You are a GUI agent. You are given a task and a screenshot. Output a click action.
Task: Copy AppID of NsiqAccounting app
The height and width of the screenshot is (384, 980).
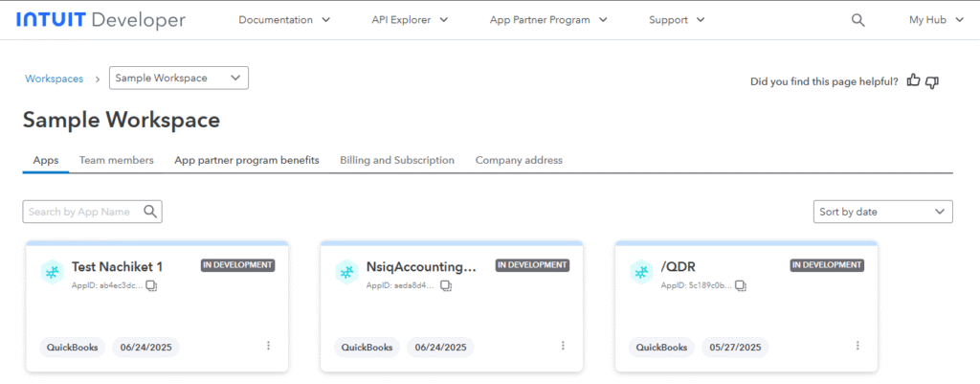pos(446,285)
